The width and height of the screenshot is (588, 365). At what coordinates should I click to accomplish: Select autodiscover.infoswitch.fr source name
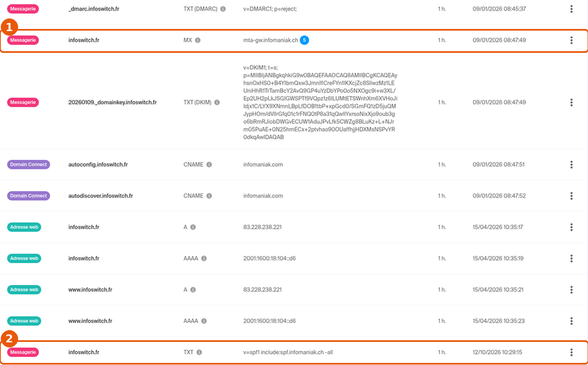tap(101, 196)
